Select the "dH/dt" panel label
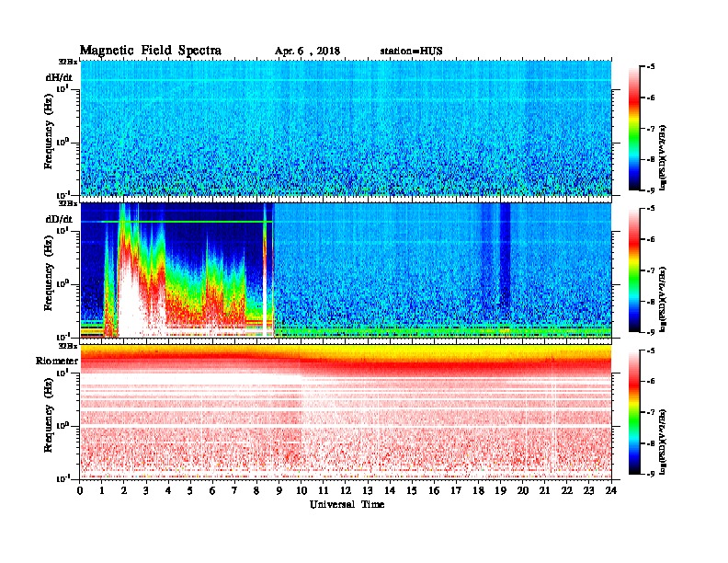The image size is (728, 563). coord(59,77)
